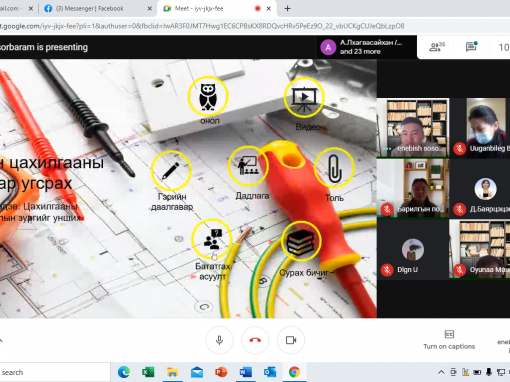Select the Д.Баярцэцэг participant tile

coord(480,188)
